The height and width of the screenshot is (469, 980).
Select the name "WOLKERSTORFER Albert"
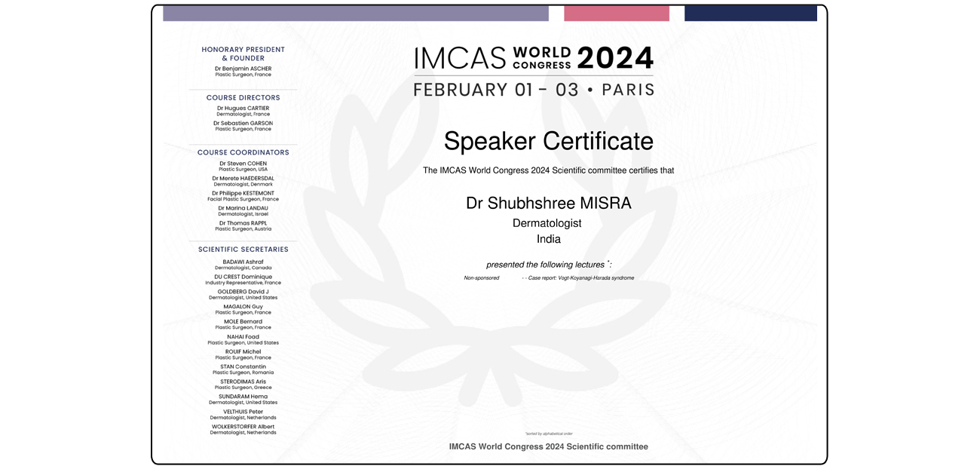[243, 427]
